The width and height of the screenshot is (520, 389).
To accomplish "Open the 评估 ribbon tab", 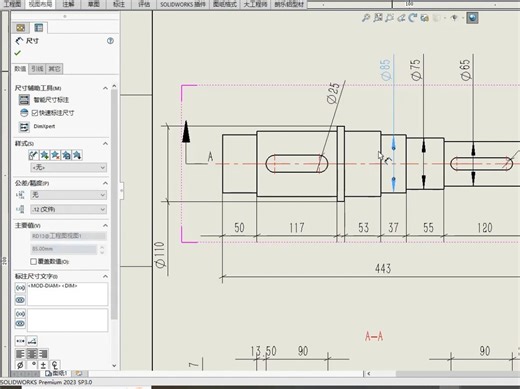I will click(144, 4).
